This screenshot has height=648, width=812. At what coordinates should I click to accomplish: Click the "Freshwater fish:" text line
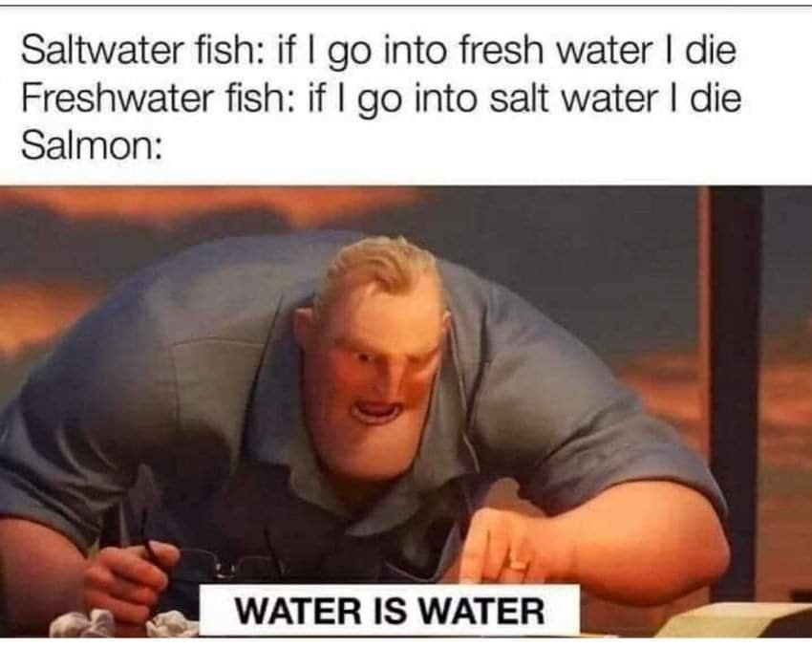tap(381, 99)
